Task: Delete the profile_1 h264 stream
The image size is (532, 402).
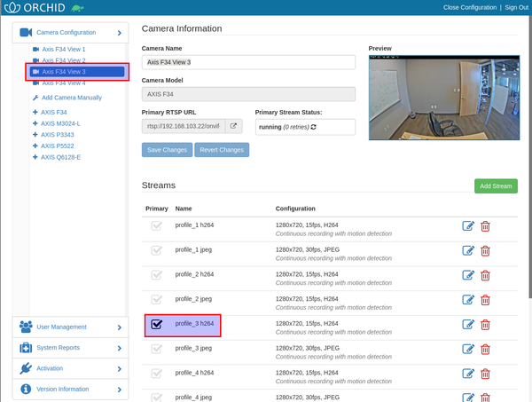Action: [x=485, y=226]
